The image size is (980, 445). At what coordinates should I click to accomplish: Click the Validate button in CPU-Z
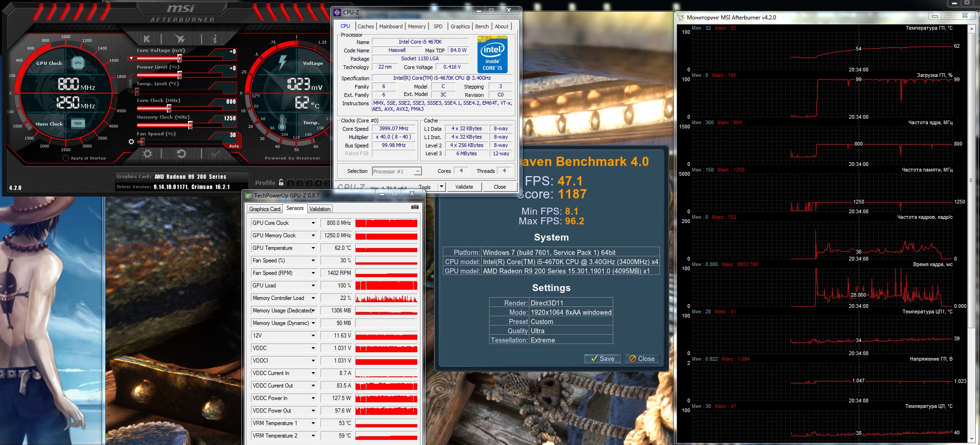coord(464,187)
